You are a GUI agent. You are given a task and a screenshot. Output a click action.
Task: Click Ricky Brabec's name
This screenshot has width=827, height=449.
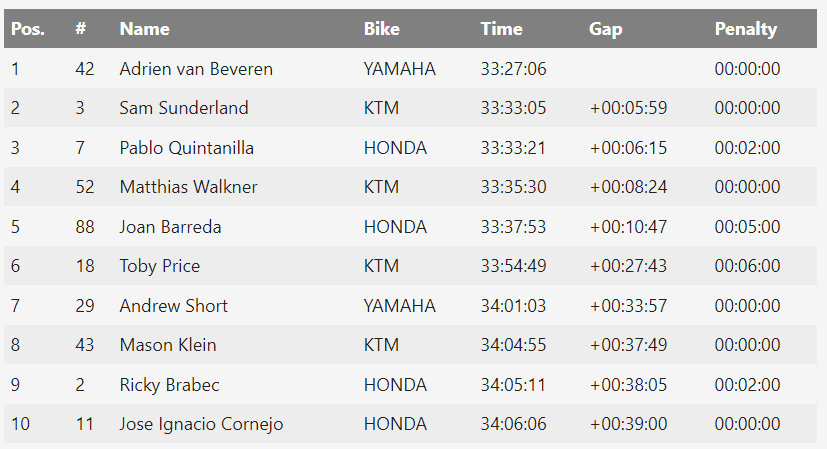pyautogui.click(x=169, y=385)
